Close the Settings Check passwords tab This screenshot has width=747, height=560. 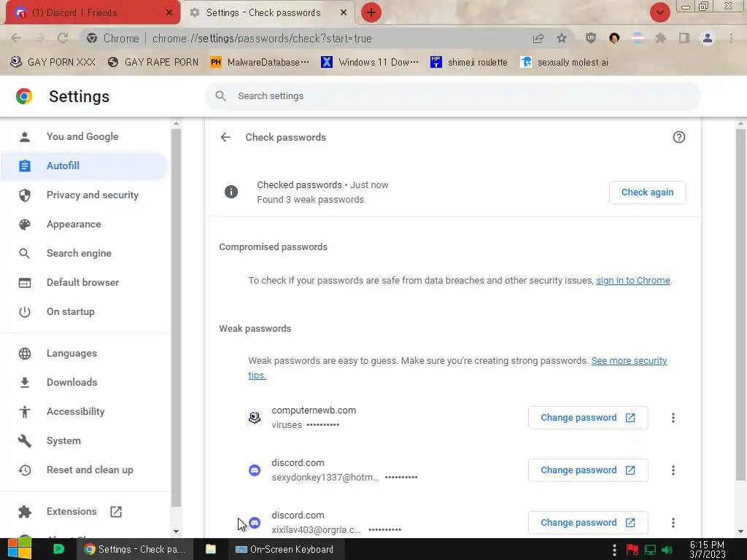click(x=344, y=13)
